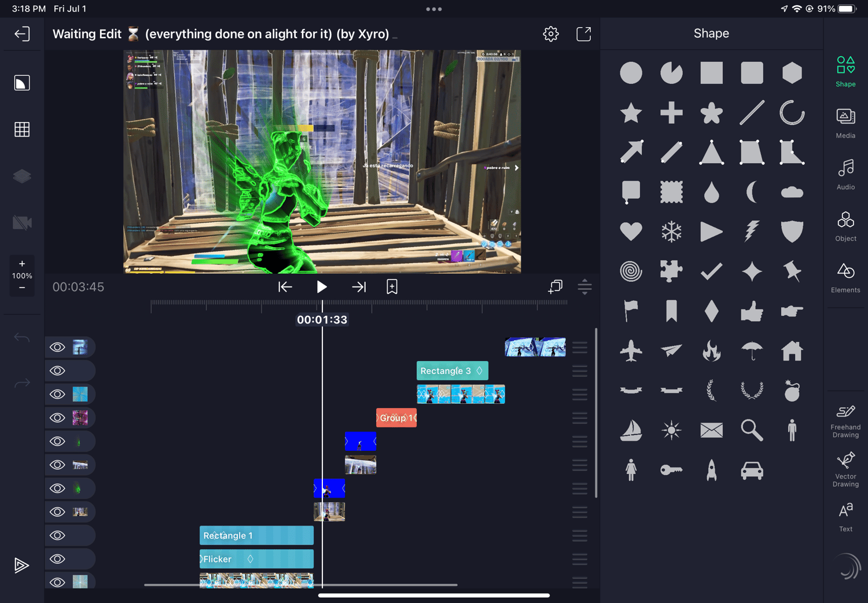868x603 pixels.
Task: Insert the heart shape
Action: tap(631, 232)
